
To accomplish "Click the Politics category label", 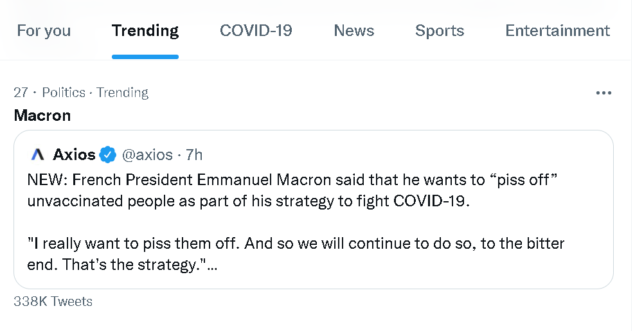I will (x=64, y=93).
